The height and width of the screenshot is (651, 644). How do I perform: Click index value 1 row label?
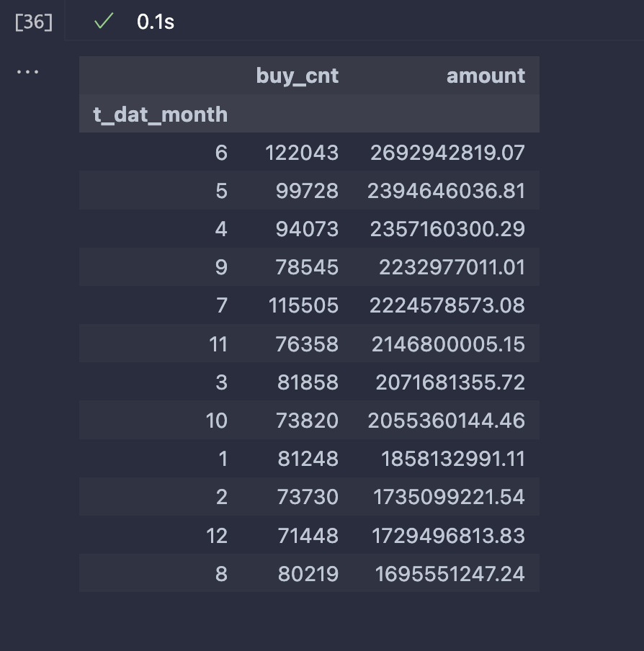coord(223,459)
